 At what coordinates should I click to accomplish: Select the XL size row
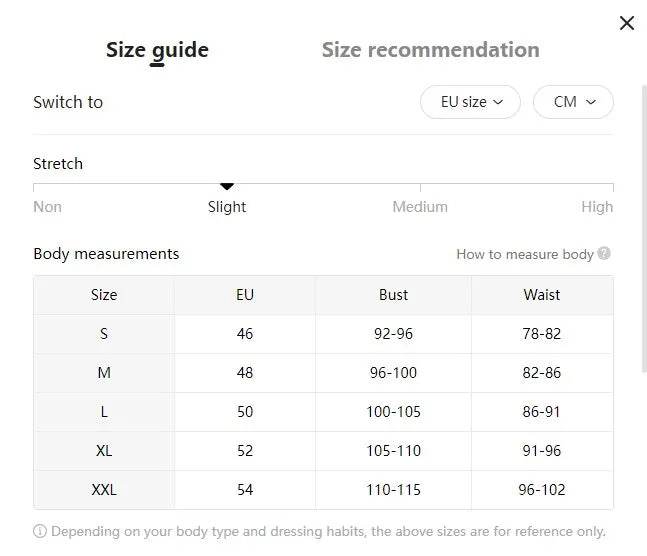[104, 451]
